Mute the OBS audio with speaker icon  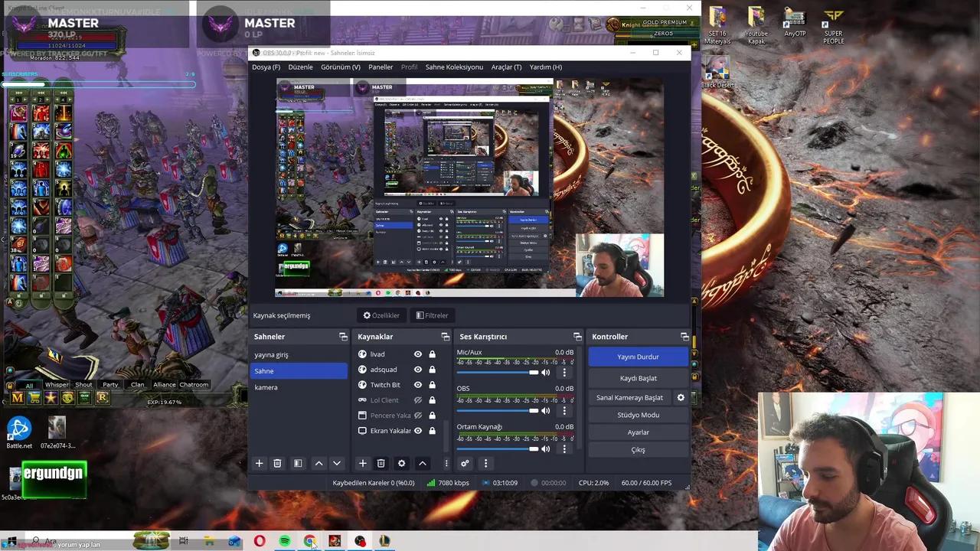pyautogui.click(x=545, y=410)
